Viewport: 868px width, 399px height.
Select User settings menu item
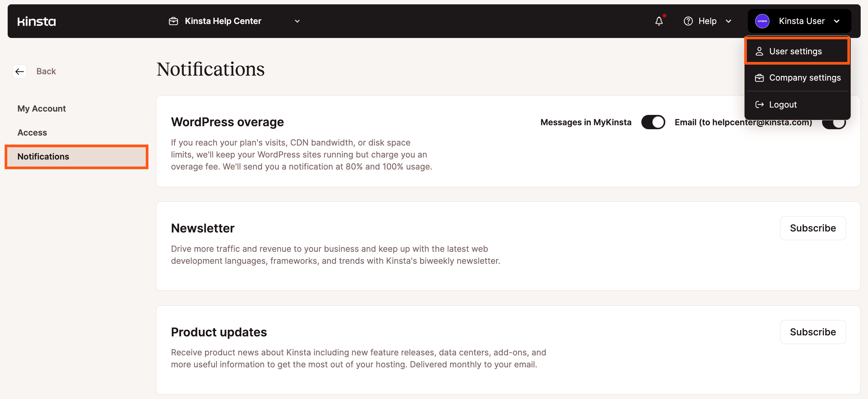795,51
